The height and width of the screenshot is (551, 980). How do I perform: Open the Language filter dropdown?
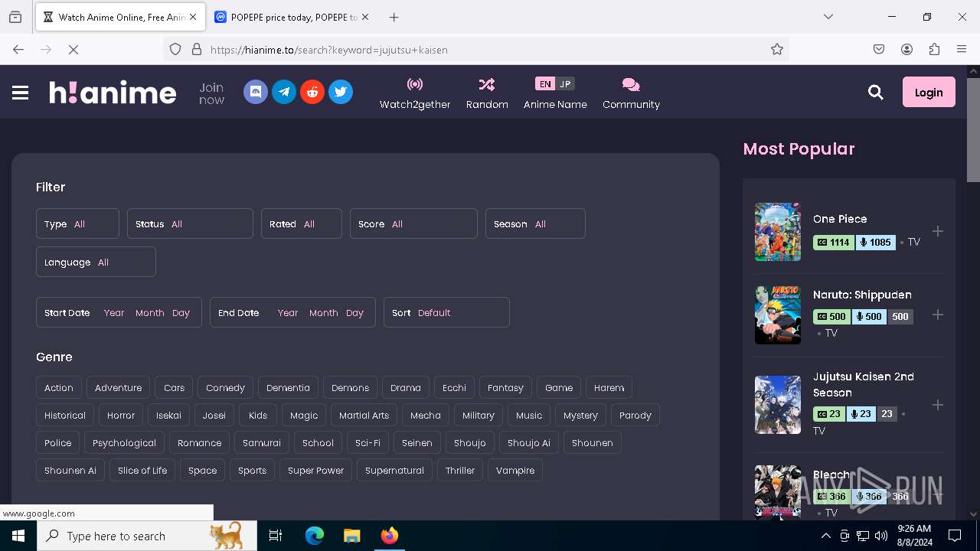pyautogui.click(x=96, y=262)
